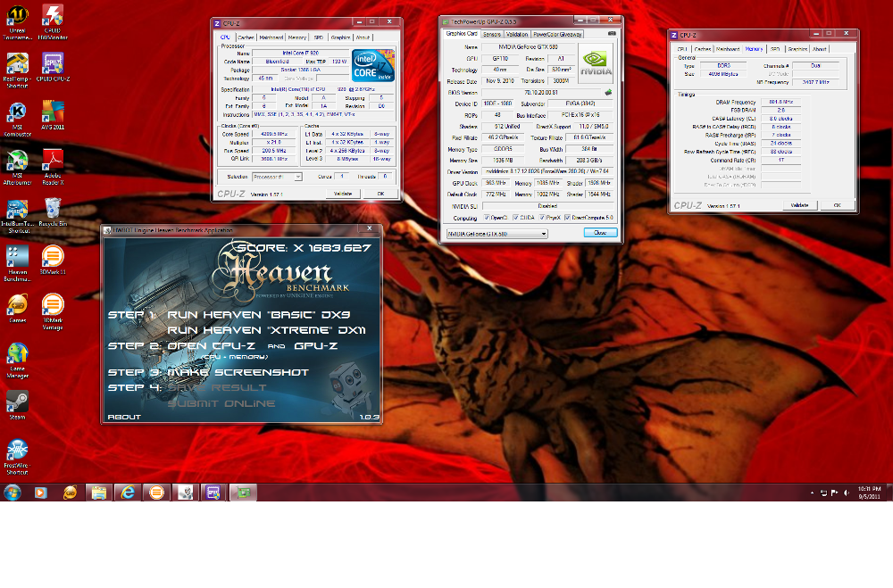Run Heaven "Basic" DX9 benchmark
Viewport: 893px width, 588px height.
[259, 315]
